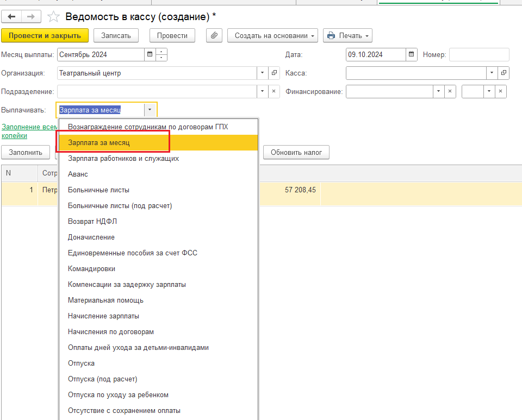Click the Провести button
The image size is (522, 420).
coord(172,35)
